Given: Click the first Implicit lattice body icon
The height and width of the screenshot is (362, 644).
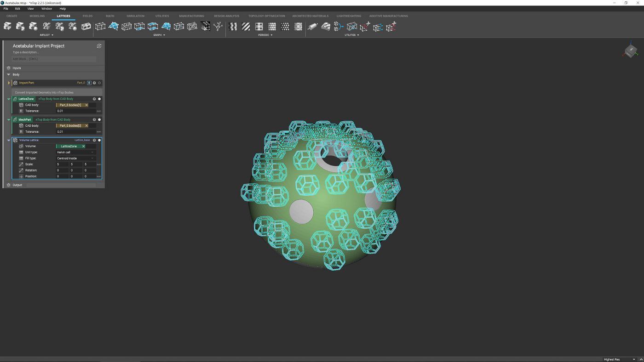Looking at the screenshot, I should click(x=7, y=27).
